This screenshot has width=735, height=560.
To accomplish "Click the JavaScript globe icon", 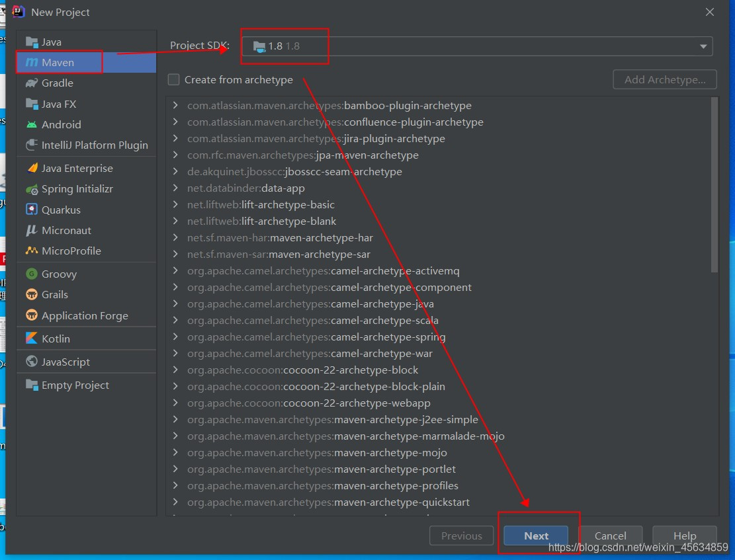I will tap(31, 361).
